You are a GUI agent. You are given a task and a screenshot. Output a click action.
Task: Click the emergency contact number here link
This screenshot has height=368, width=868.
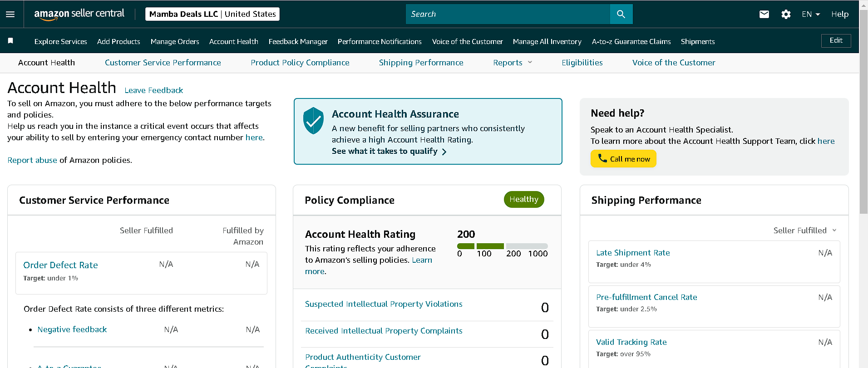point(254,137)
